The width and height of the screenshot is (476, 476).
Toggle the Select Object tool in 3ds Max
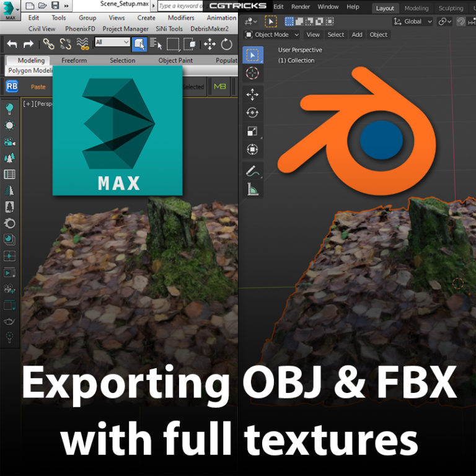click(x=139, y=44)
